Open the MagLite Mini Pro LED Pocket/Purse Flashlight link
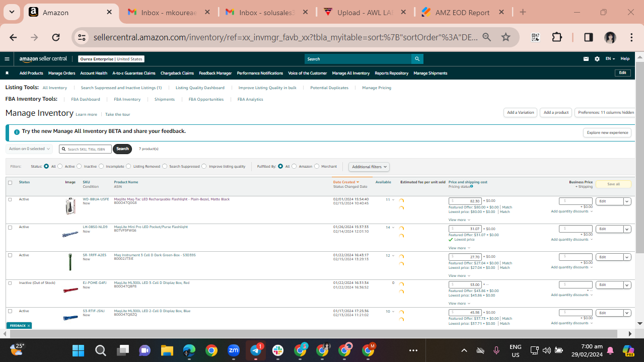 point(151,227)
